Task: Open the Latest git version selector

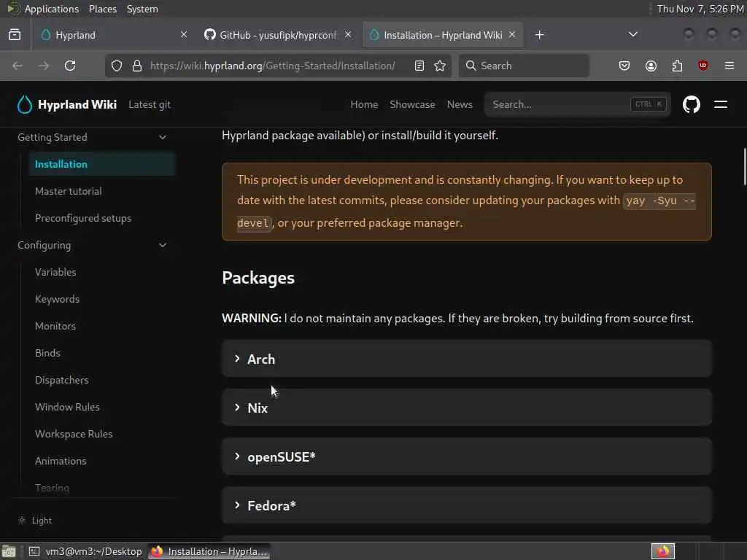Action: [150, 105]
